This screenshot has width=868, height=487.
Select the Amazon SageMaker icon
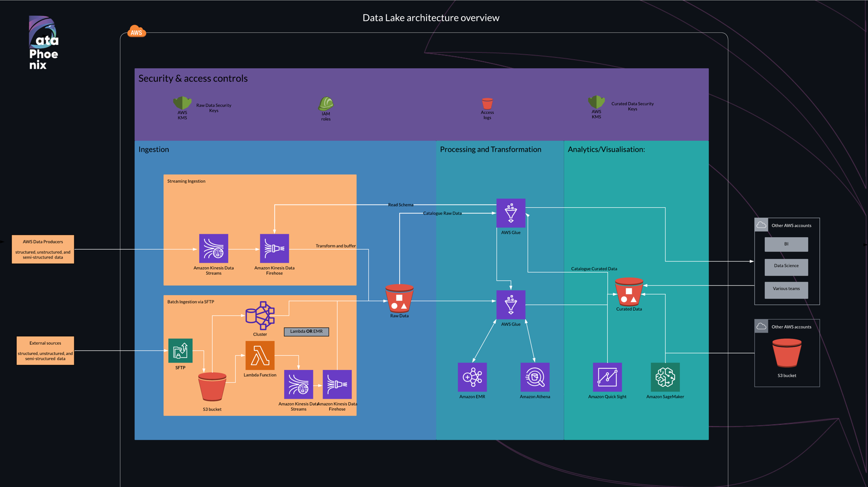click(665, 377)
